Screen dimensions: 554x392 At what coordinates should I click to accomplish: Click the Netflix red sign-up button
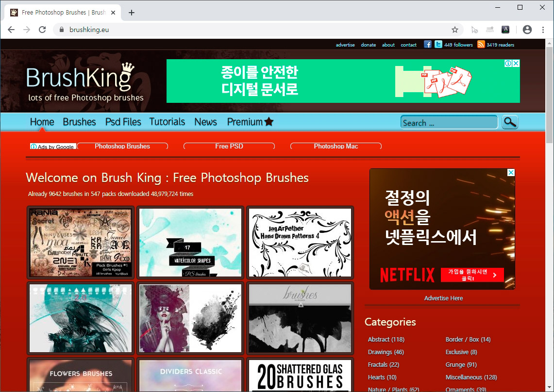472,275
